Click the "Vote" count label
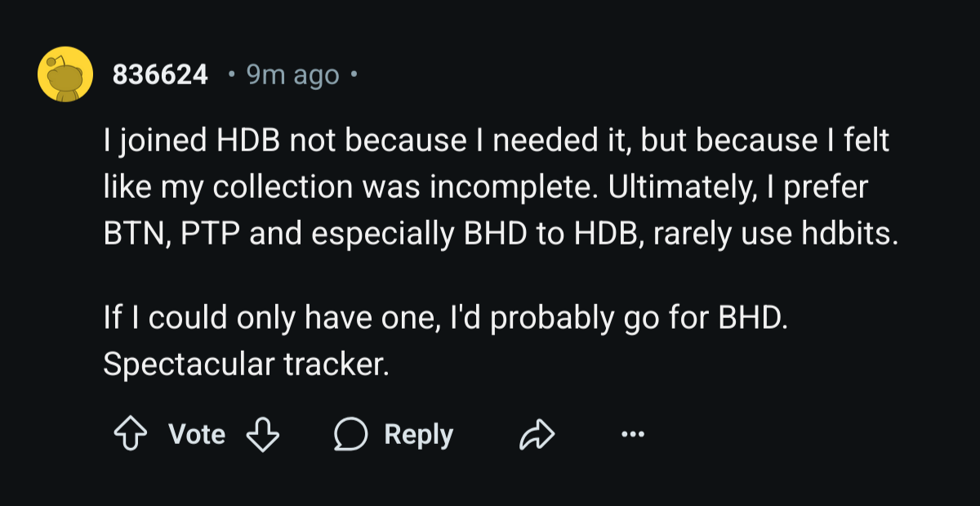Screen dimensions: 980x506 [x=197, y=434]
